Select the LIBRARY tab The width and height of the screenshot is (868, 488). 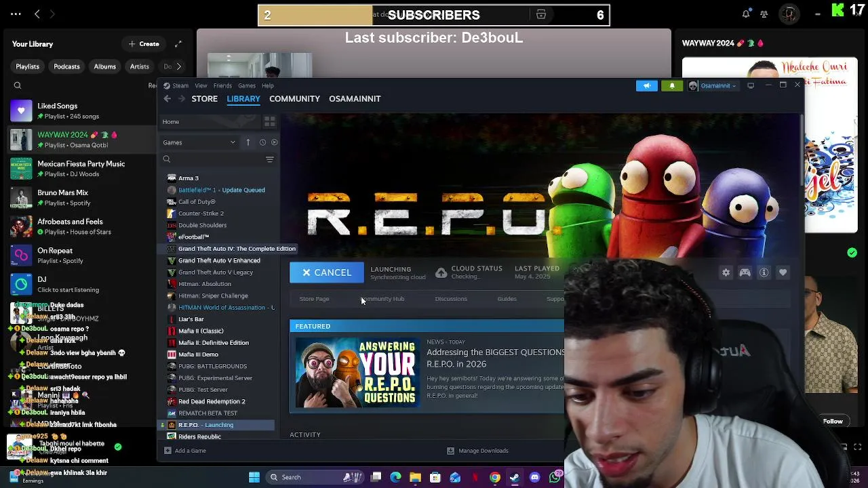click(x=243, y=99)
